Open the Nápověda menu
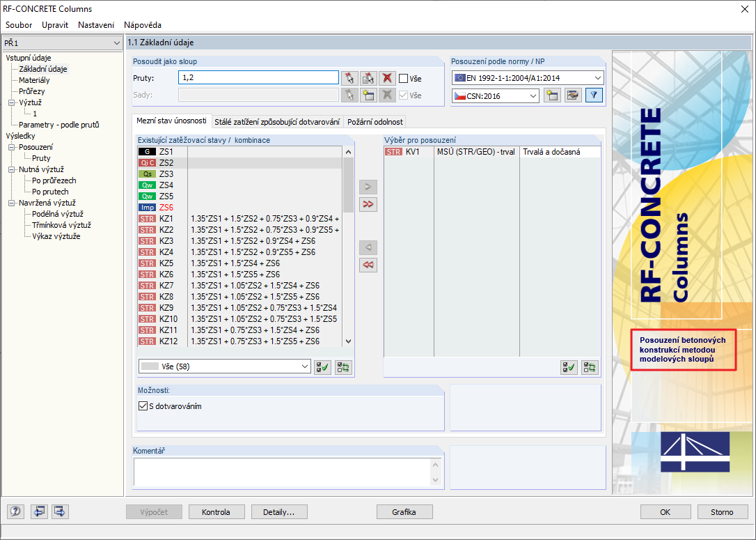The height and width of the screenshot is (540, 756). click(x=143, y=24)
